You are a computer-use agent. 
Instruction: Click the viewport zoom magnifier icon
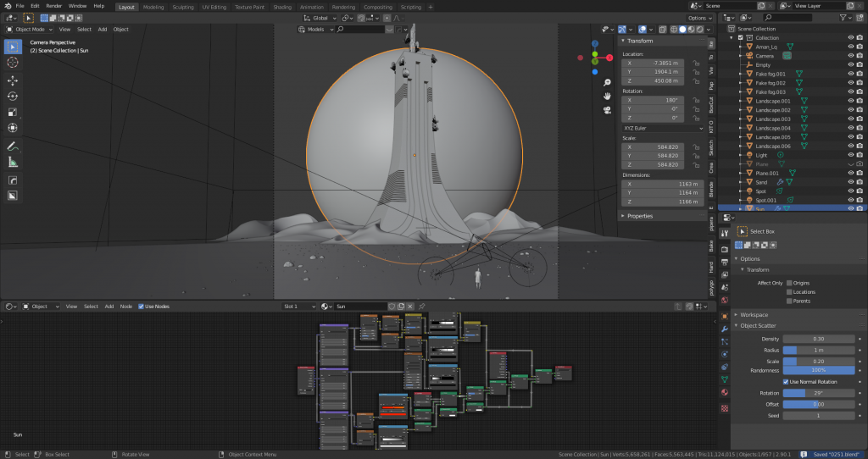click(607, 82)
